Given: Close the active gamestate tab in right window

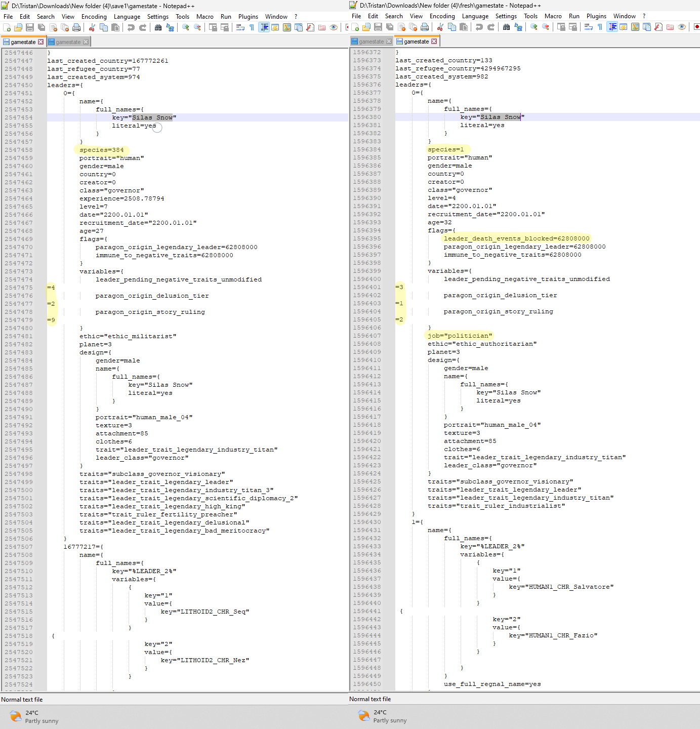Looking at the screenshot, I should [x=434, y=42].
